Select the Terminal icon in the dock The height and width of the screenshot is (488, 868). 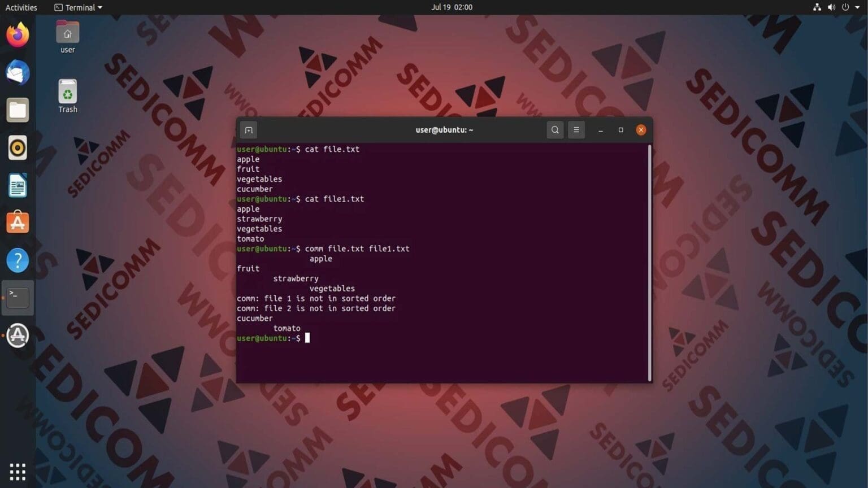(18, 298)
